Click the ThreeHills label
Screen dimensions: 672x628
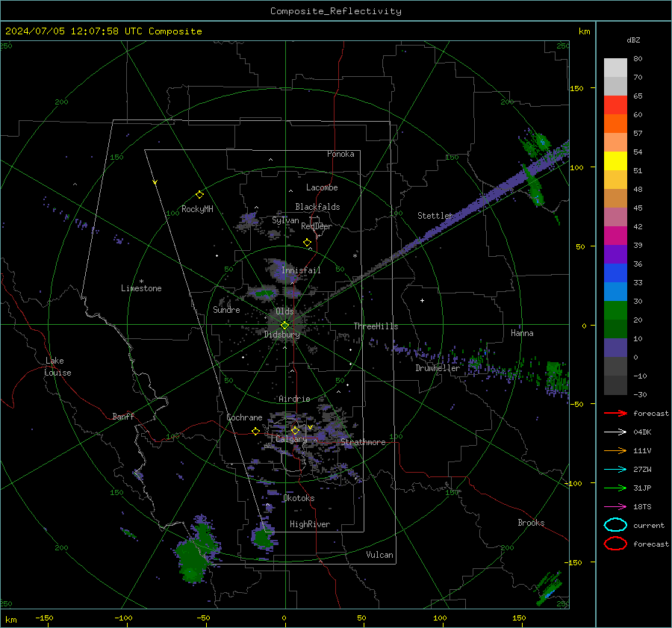click(x=376, y=326)
